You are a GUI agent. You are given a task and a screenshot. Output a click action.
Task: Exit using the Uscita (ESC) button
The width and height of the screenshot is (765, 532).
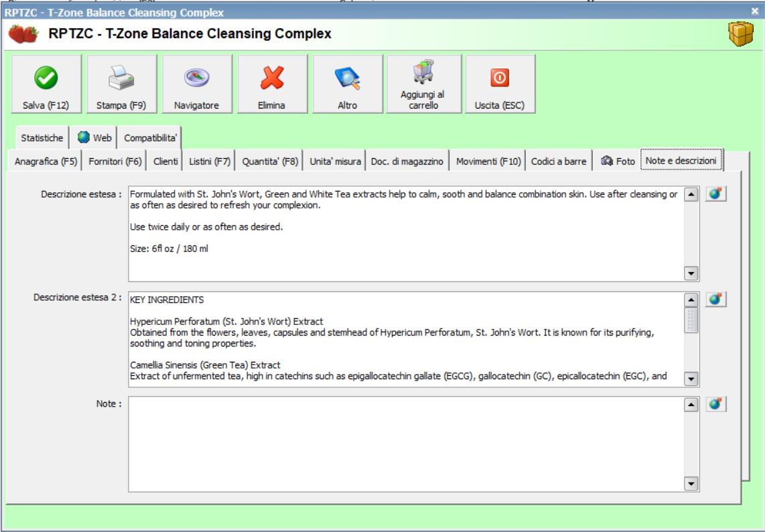click(x=500, y=84)
